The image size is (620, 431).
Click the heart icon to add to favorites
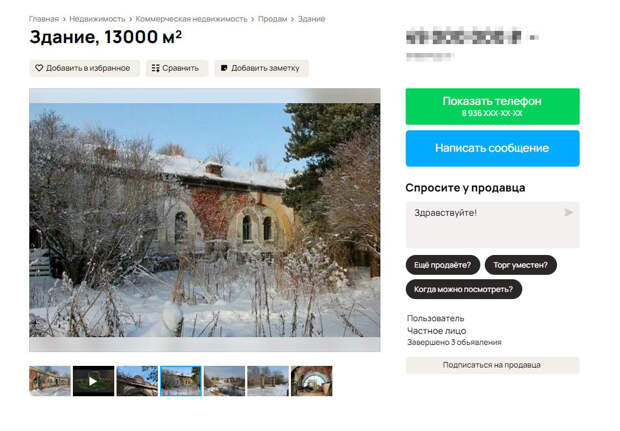[39, 68]
